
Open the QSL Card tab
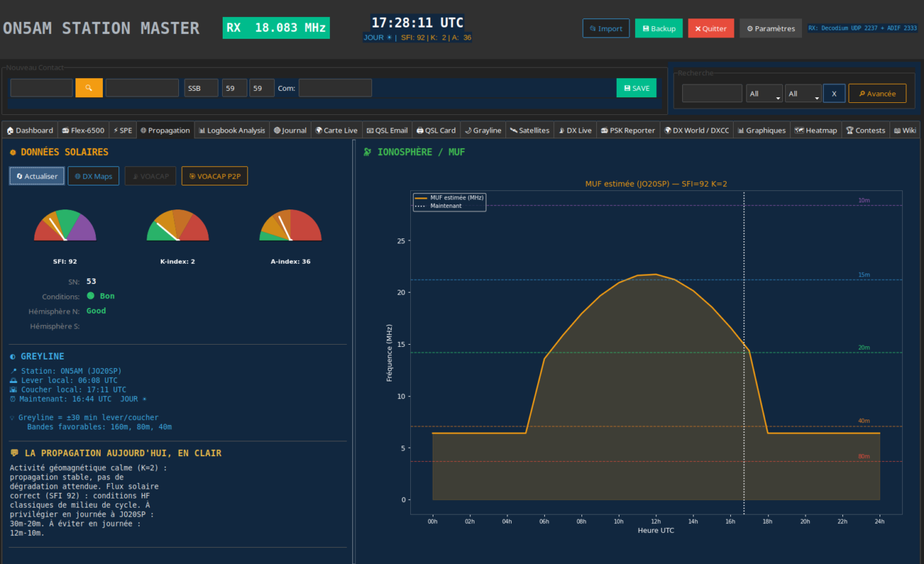[x=436, y=130]
